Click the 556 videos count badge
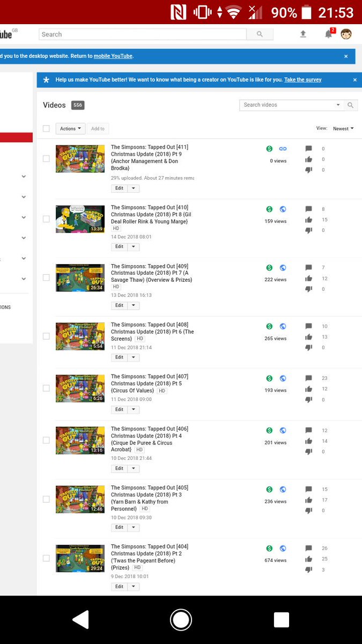Screen dimensions: 362x644 pyautogui.click(x=78, y=105)
